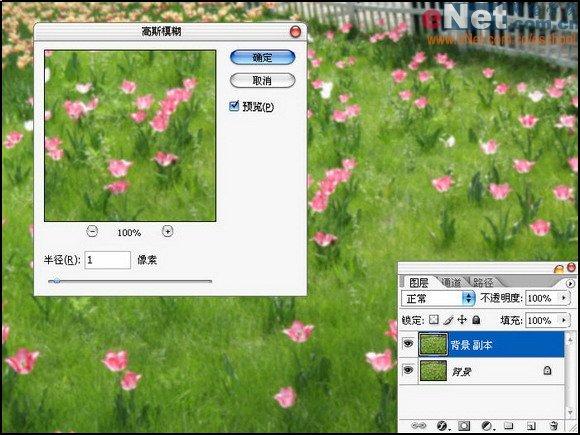
Task: Select the 背景 副本 layer name
Action: point(471,345)
